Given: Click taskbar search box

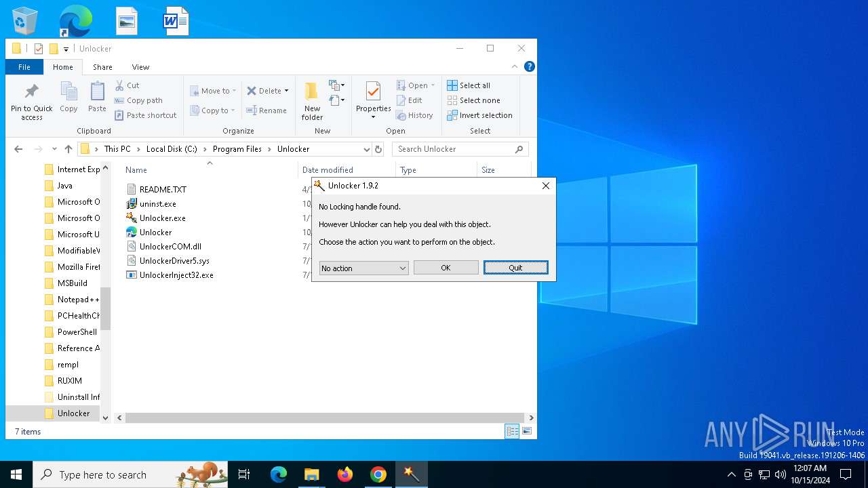Looking at the screenshot, I should (131, 474).
